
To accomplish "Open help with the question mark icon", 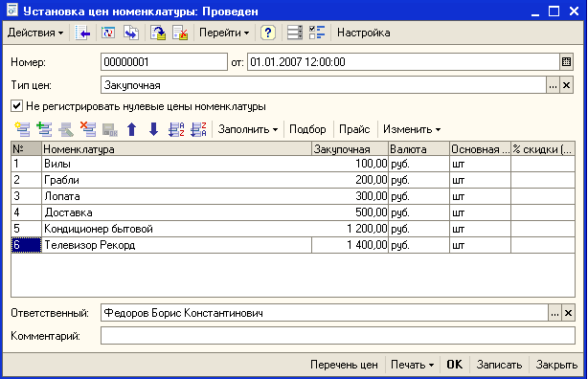I will tap(268, 33).
